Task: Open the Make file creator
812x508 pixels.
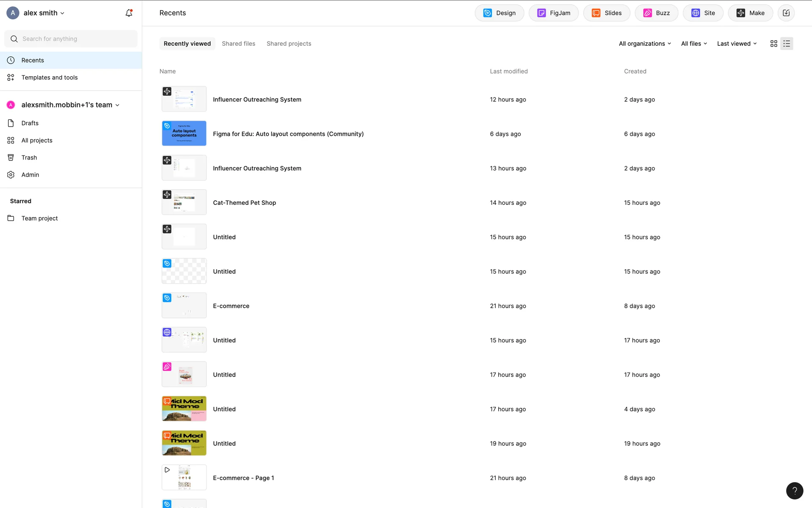Action: [x=750, y=13]
